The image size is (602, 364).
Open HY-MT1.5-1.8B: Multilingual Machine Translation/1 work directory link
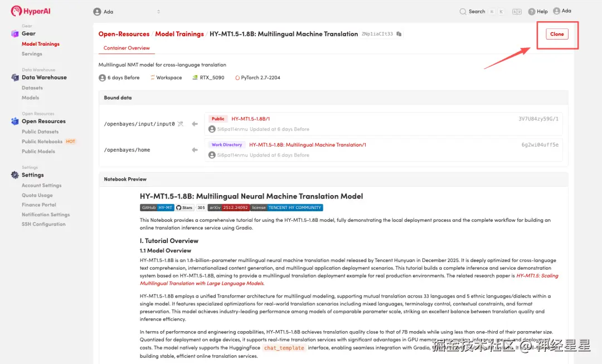click(308, 145)
